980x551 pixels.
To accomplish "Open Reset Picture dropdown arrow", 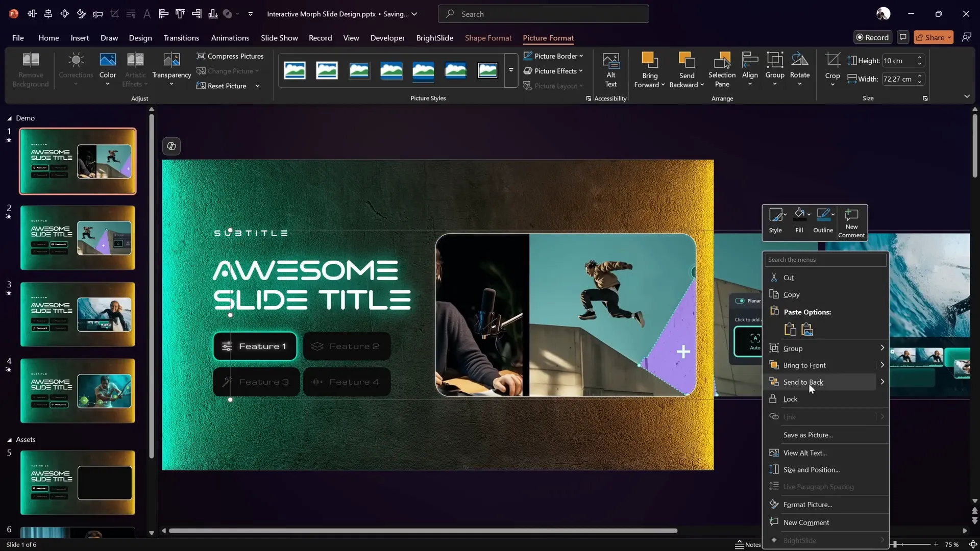I will [x=258, y=86].
